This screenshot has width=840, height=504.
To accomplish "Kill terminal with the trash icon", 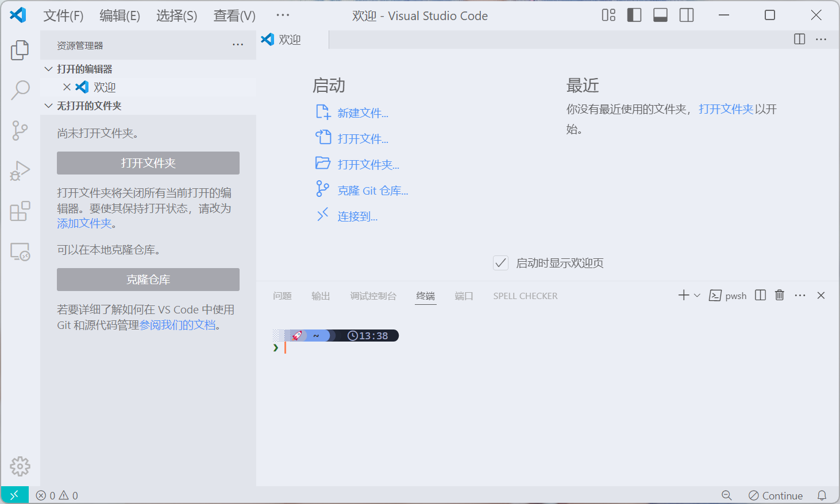I will click(x=780, y=295).
